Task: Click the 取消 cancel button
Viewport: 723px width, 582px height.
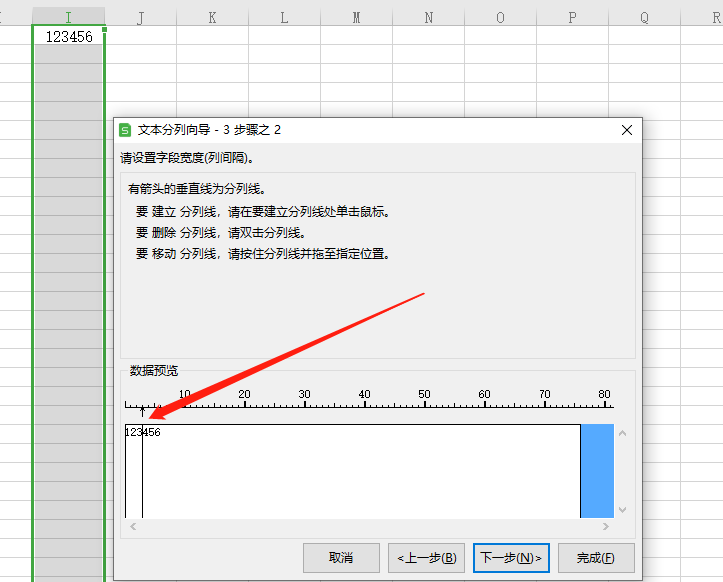Action: (341, 558)
